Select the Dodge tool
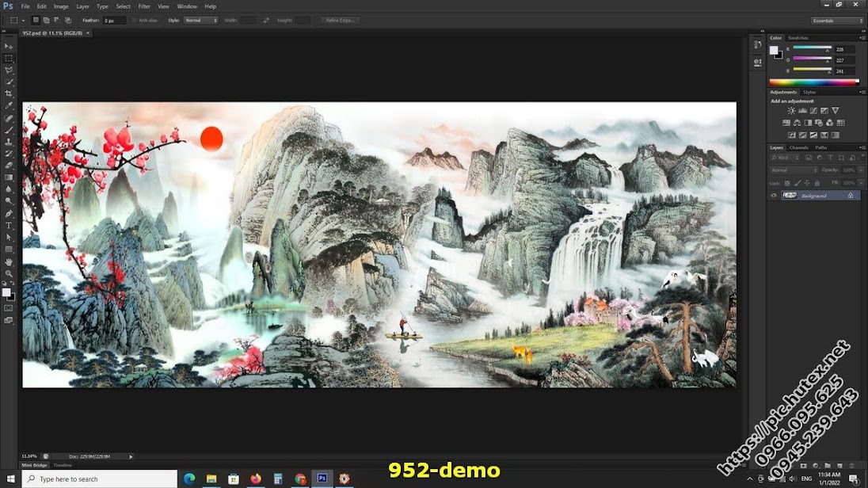The image size is (868, 488). pyautogui.click(x=9, y=200)
